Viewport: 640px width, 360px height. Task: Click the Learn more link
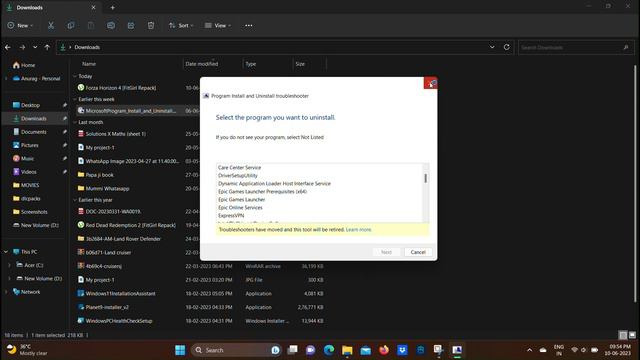click(x=358, y=229)
